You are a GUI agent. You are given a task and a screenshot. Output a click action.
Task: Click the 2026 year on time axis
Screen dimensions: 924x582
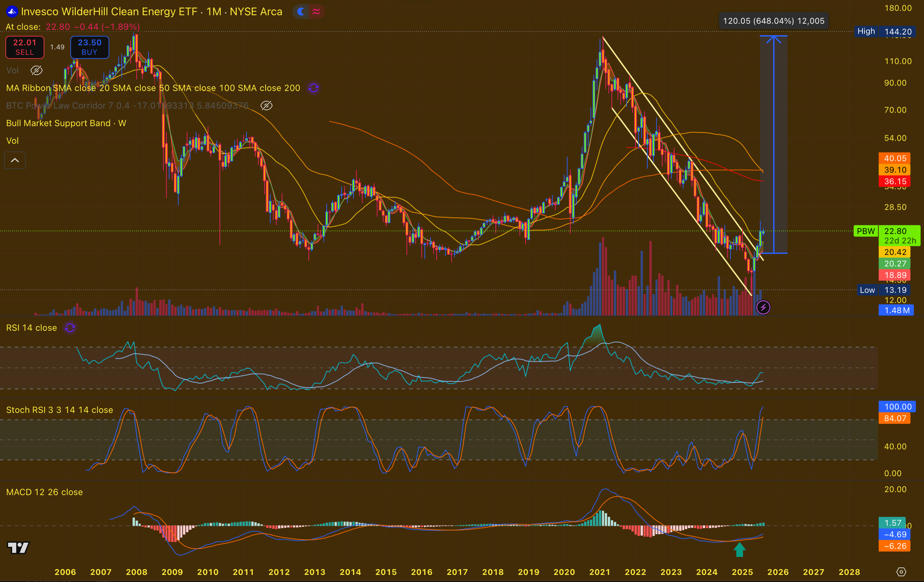778,572
